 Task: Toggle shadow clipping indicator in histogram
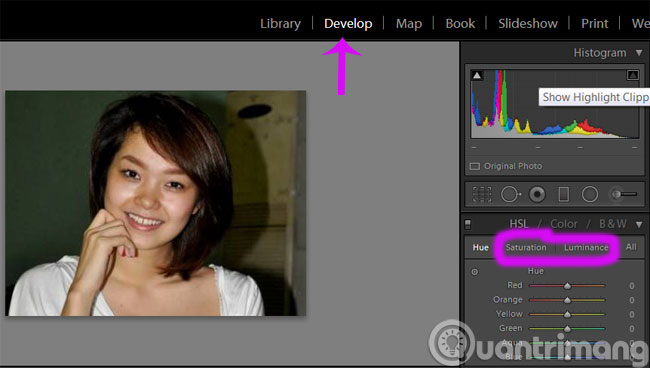(x=477, y=75)
